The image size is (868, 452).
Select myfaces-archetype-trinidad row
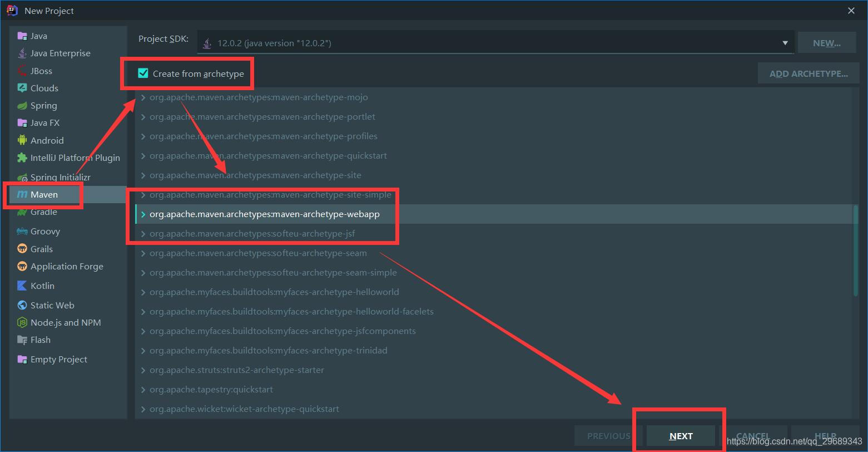[493, 351]
